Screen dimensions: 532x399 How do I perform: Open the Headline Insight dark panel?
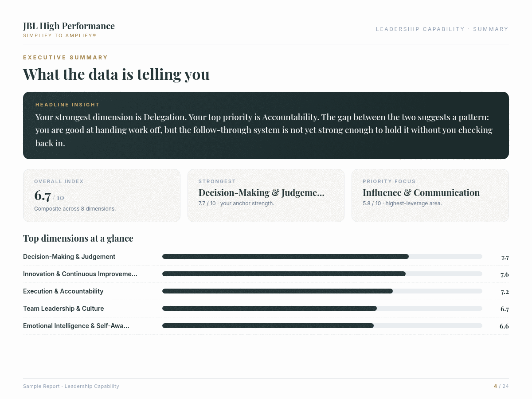(266, 125)
